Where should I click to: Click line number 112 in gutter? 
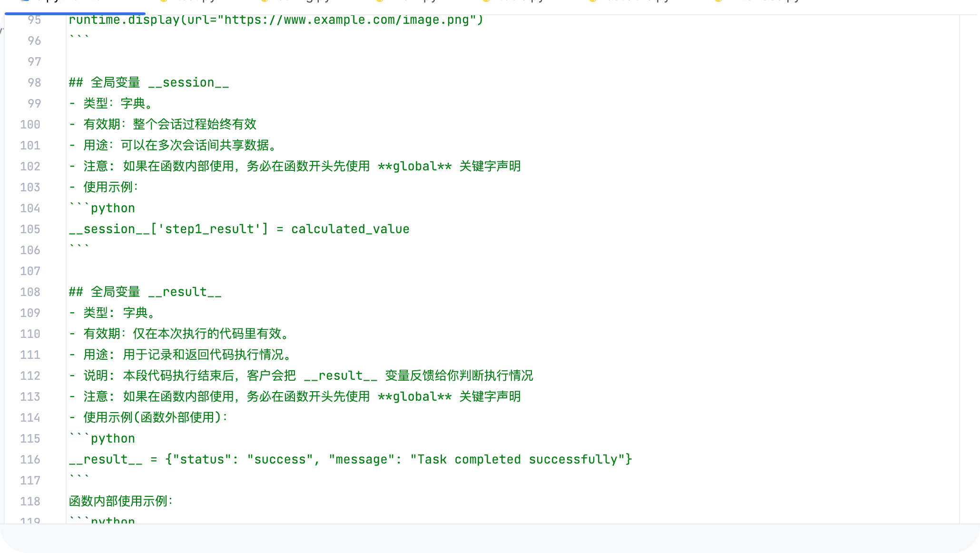pyautogui.click(x=30, y=375)
